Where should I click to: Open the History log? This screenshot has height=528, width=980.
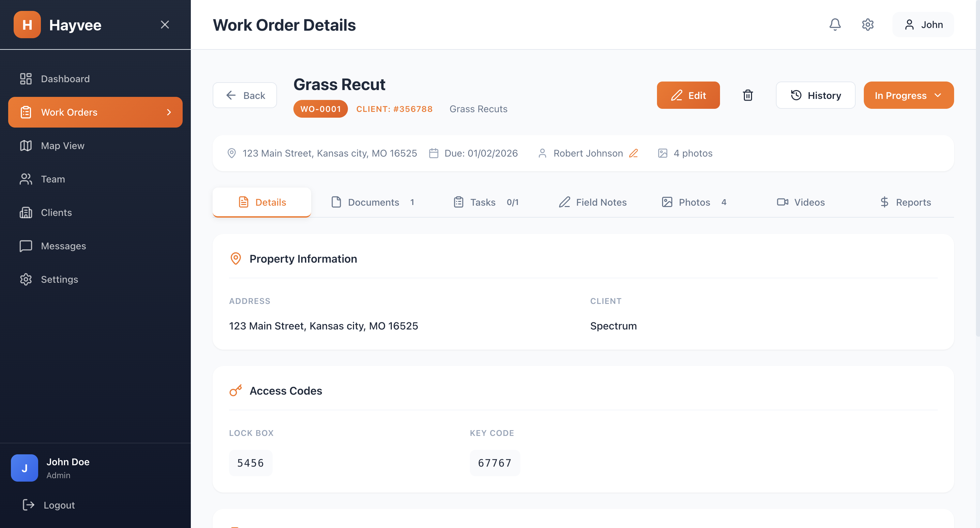(815, 95)
